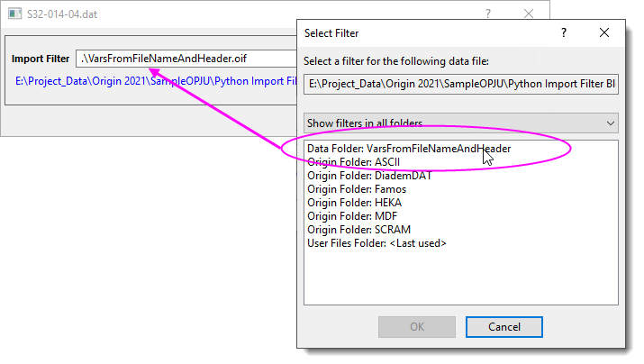Viewport: 644px width, 364px height.
Task: Click the help question mark in Select Filter dialog
Action: point(564,32)
